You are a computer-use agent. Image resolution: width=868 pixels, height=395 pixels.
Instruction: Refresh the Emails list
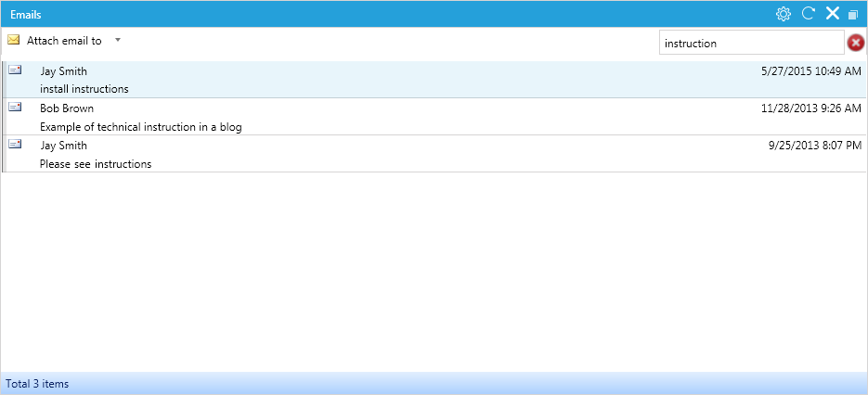coord(809,14)
